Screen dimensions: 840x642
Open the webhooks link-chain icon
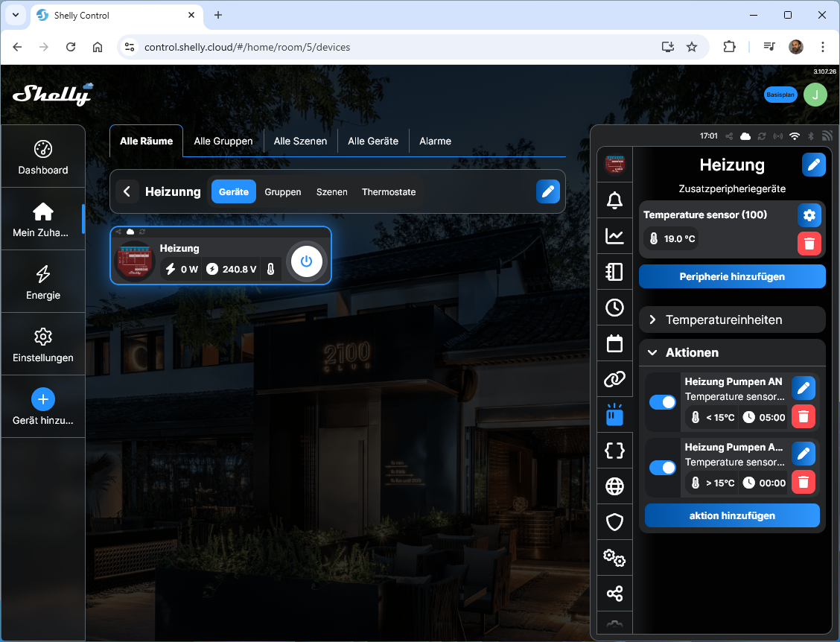click(x=614, y=379)
